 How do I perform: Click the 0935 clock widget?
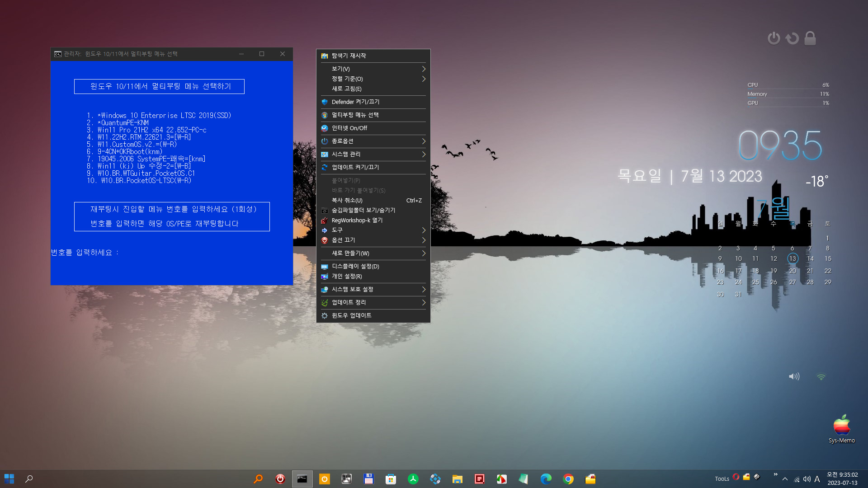780,145
